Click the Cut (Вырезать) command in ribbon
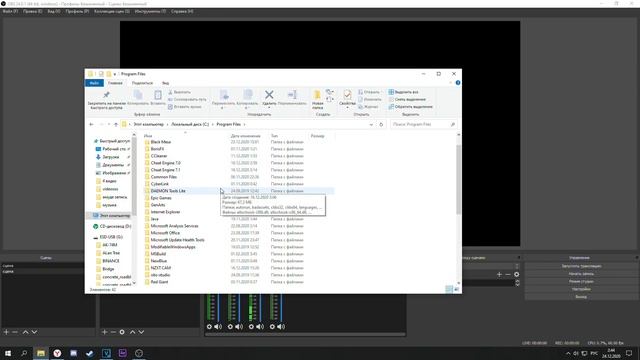Image resolution: width=640 pixels, height=360 pixels. point(179,92)
